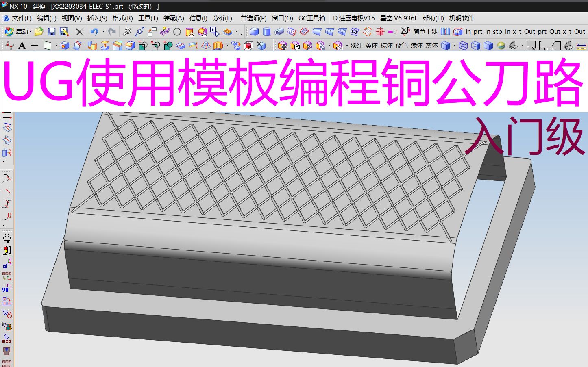Expand the dropdown arrow beside the Undo icon
The width and height of the screenshot is (588, 367).
[103, 32]
